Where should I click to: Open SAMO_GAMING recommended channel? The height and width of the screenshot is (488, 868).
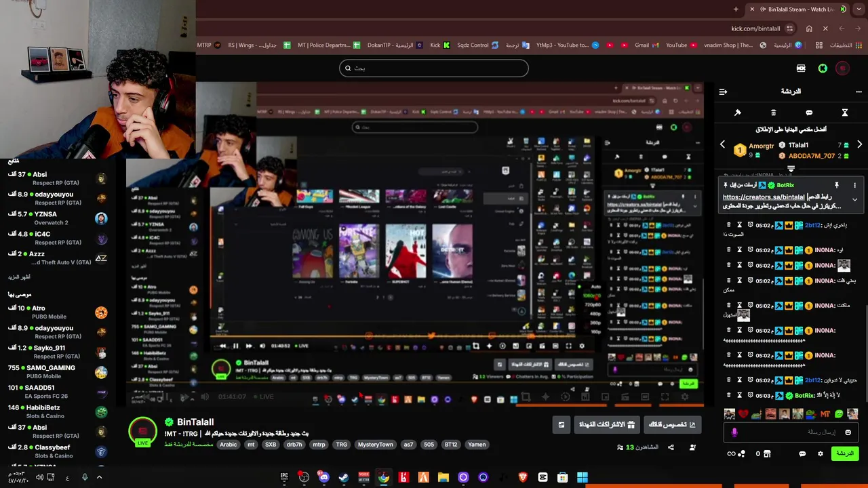coord(58,371)
